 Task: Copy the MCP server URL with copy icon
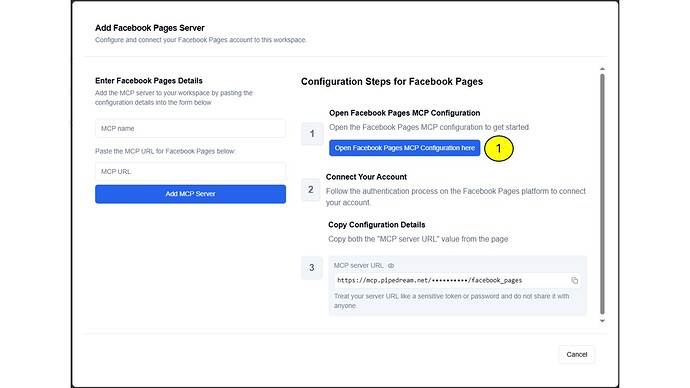tap(574, 281)
